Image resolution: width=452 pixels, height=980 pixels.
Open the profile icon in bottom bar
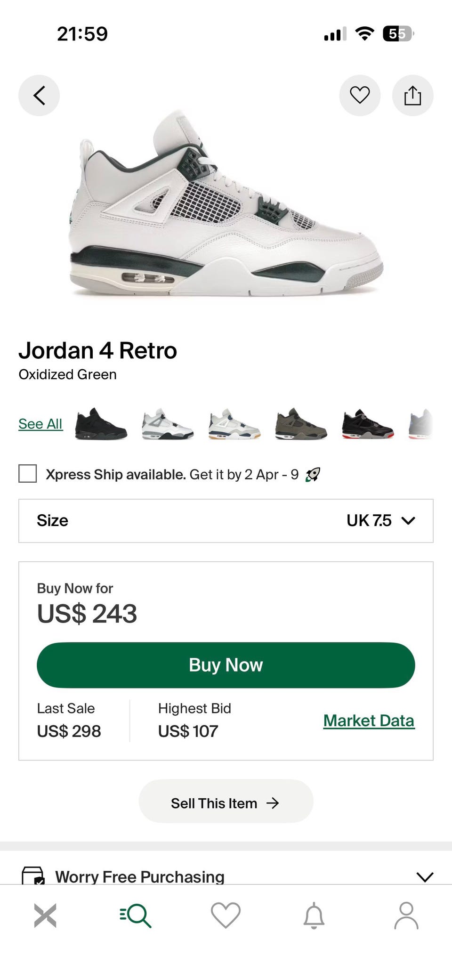pyautogui.click(x=406, y=915)
